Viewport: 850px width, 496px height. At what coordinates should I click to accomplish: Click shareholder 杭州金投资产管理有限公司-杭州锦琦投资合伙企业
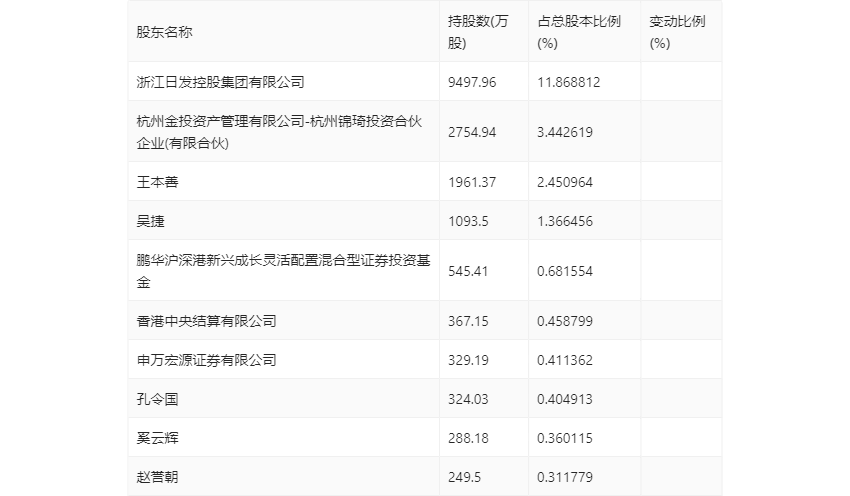point(279,132)
